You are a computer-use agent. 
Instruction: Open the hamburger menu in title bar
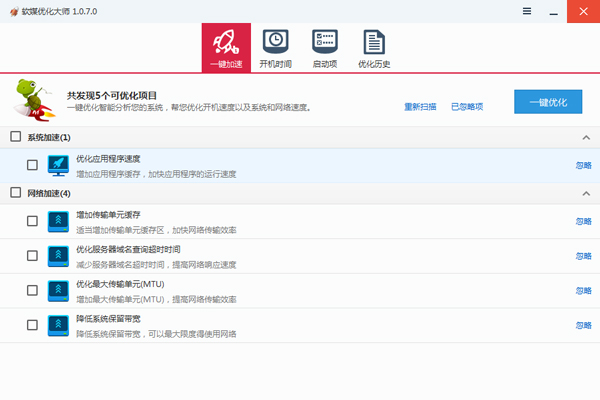(x=527, y=10)
